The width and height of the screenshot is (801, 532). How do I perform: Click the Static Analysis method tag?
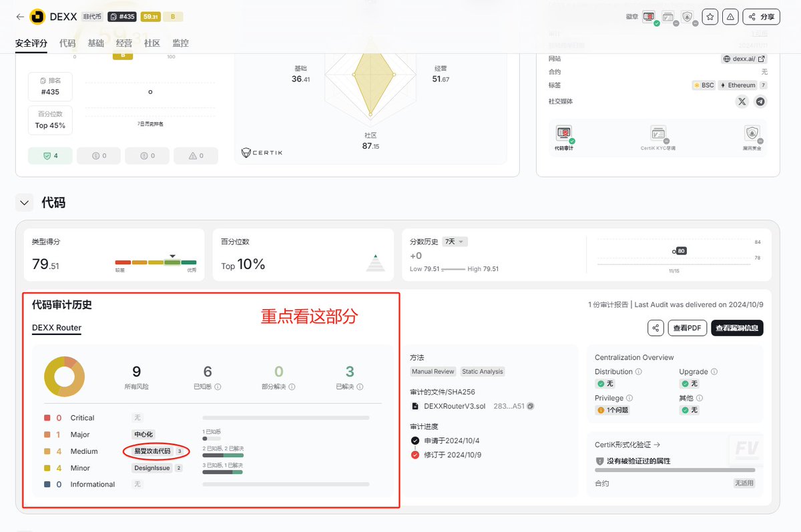tap(483, 372)
